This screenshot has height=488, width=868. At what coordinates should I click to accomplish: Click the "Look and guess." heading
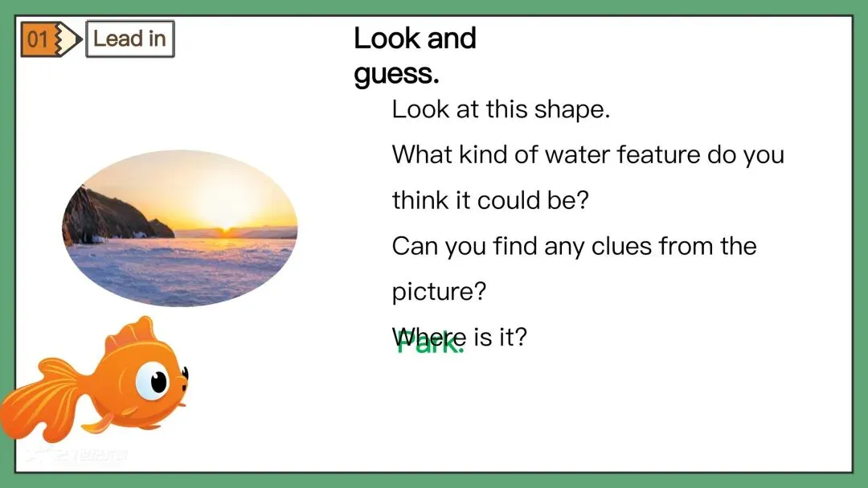tap(415, 55)
